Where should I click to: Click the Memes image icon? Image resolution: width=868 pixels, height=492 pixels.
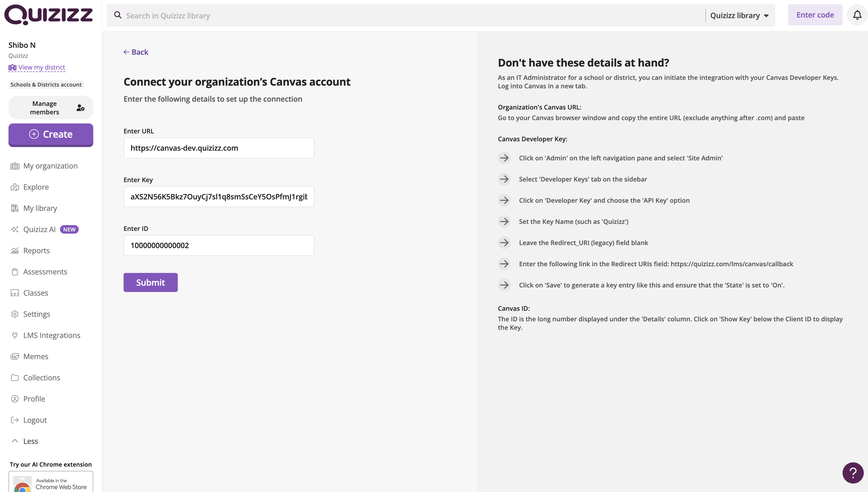click(15, 356)
